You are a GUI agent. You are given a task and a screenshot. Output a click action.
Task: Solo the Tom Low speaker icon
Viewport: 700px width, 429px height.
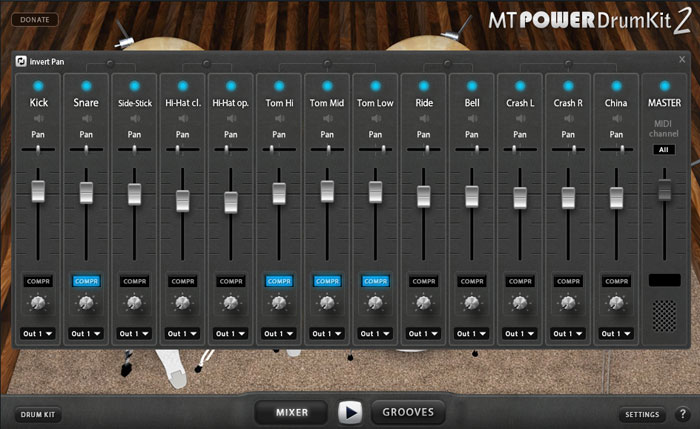[x=376, y=119]
